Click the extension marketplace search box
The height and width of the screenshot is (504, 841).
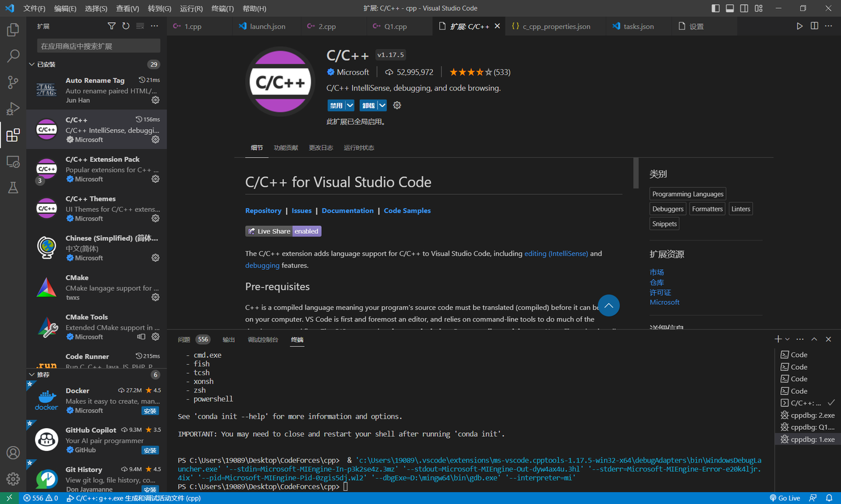click(x=96, y=45)
